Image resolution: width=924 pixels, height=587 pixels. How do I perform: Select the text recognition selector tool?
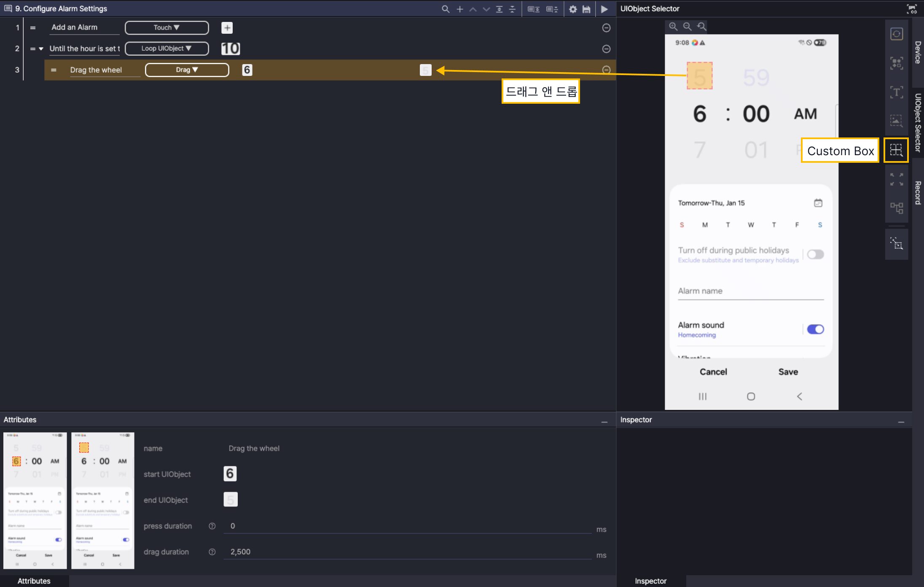point(896,92)
